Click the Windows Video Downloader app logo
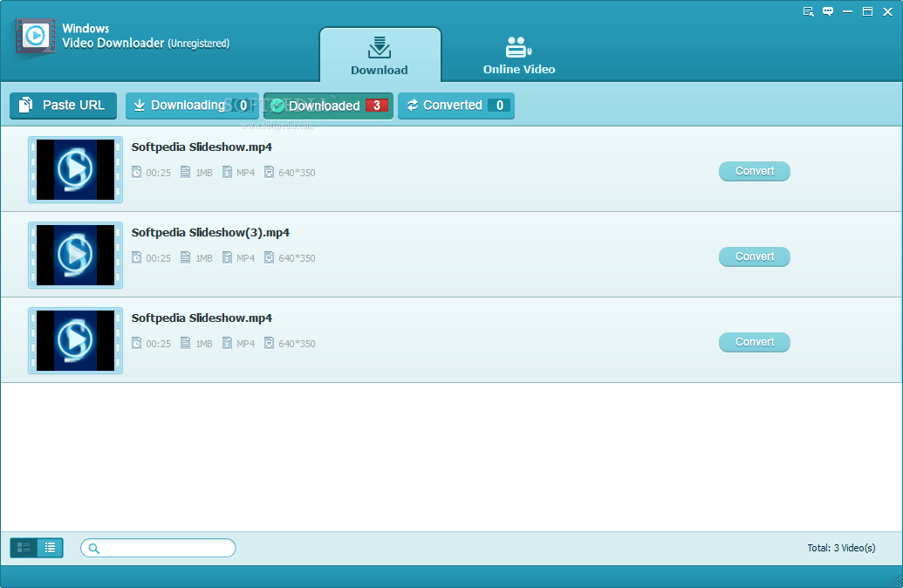903x588 pixels. click(36, 37)
